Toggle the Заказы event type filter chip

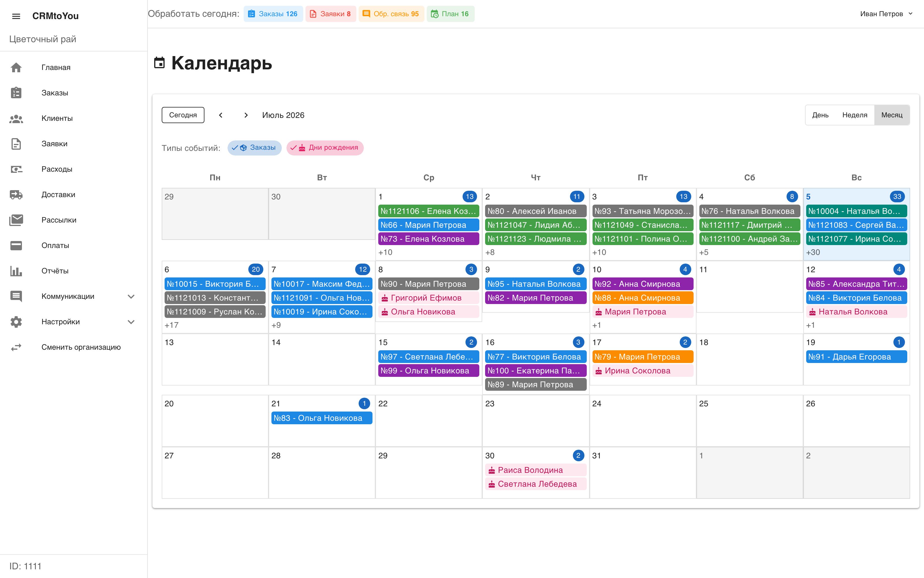pyautogui.click(x=254, y=148)
